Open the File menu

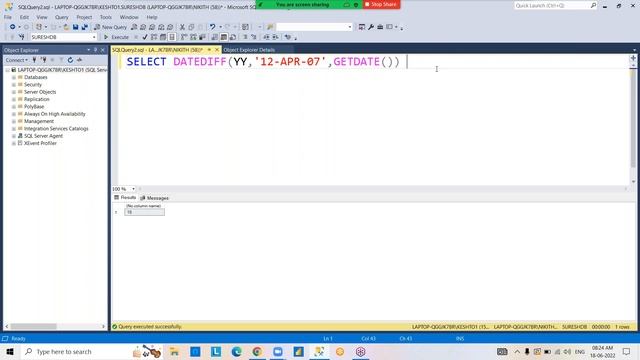coord(8,17)
